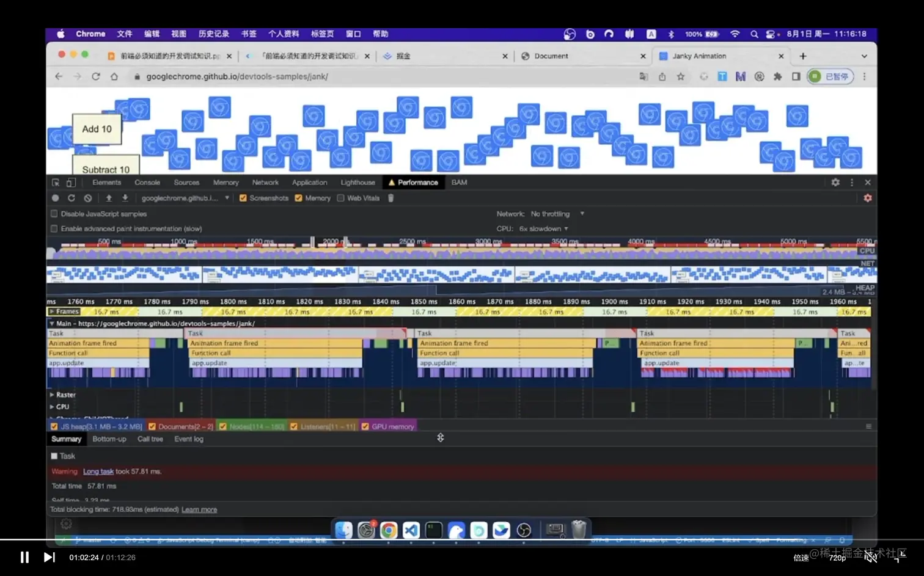The height and width of the screenshot is (576, 924).
Task: Open CPU 6x slowdown dropdown
Action: click(x=544, y=228)
